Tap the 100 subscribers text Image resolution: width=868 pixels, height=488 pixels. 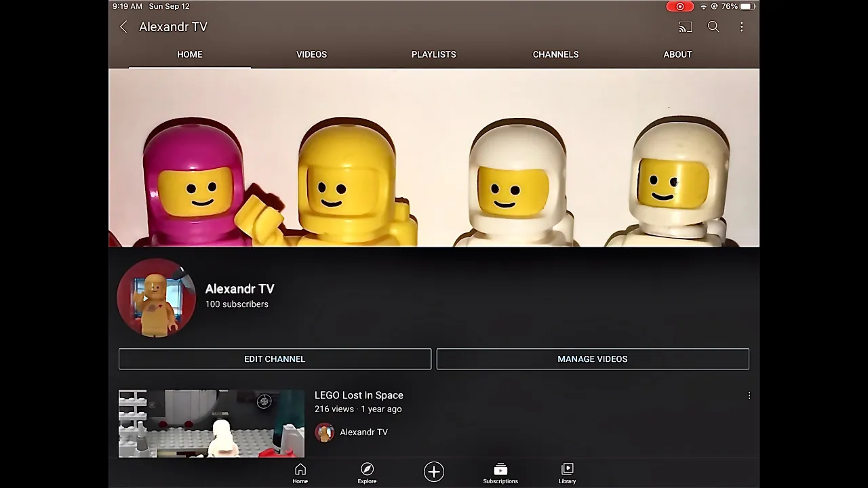click(237, 304)
